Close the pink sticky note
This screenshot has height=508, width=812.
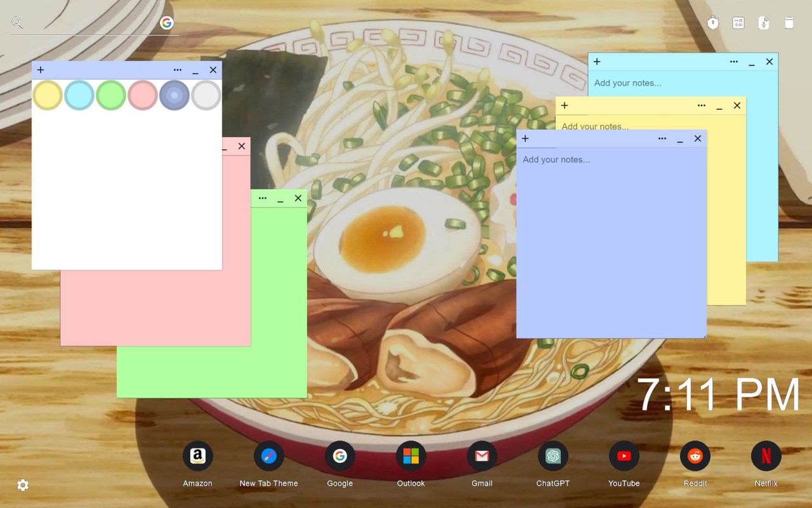pyautogui.click(x=242, y=146)
